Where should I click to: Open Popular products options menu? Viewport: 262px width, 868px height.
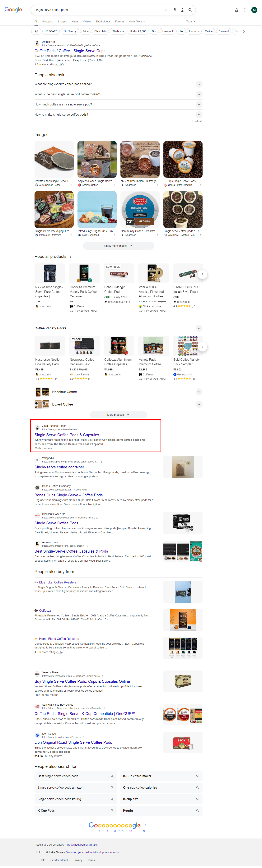pos(70,257)
